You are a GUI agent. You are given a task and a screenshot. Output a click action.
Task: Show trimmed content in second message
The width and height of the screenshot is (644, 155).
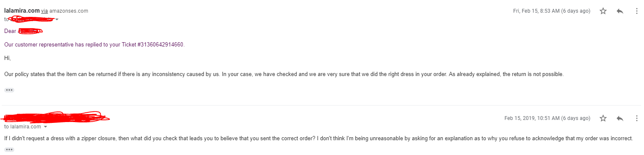pos(9,150)
